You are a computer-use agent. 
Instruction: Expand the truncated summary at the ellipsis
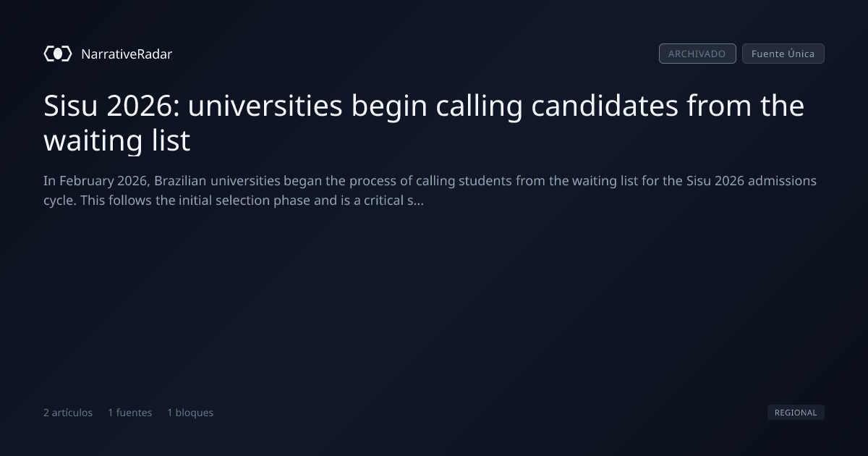click(x=419, y=200)
